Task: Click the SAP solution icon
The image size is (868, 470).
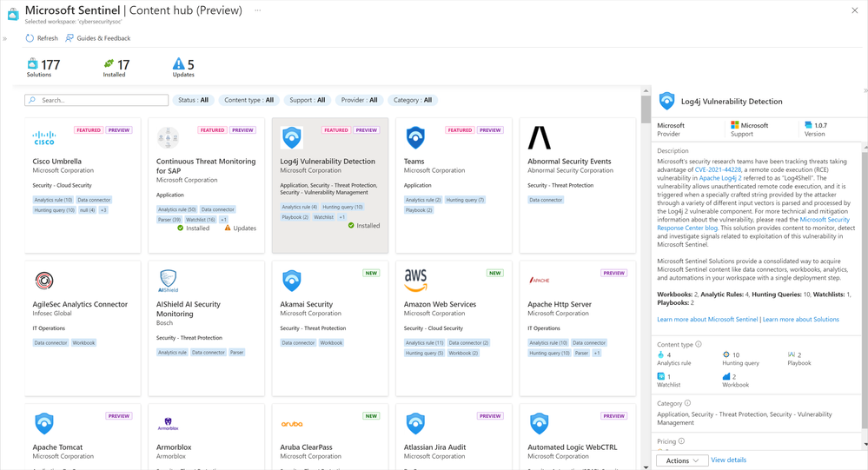Action: click(168, 138)
